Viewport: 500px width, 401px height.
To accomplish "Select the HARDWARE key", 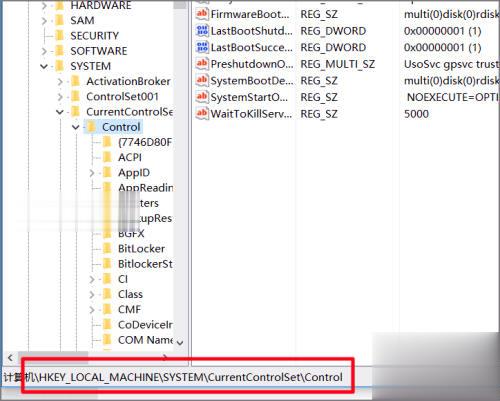I will pos(101,5).
